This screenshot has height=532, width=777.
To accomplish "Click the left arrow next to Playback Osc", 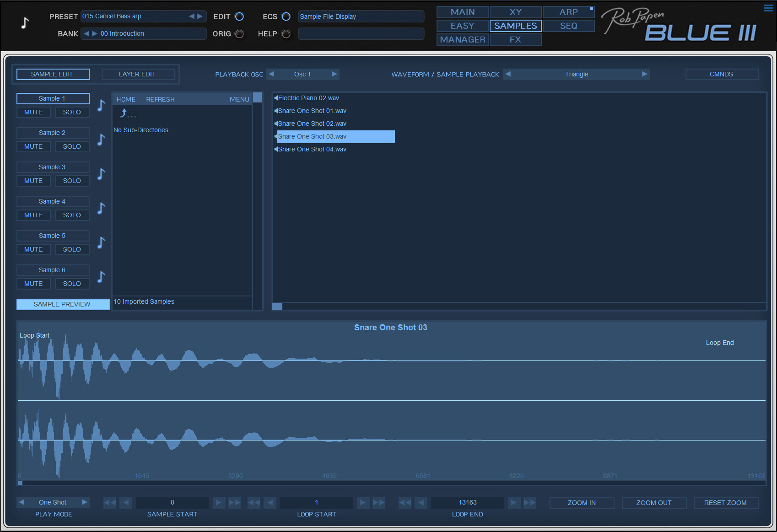I will 271,74.
